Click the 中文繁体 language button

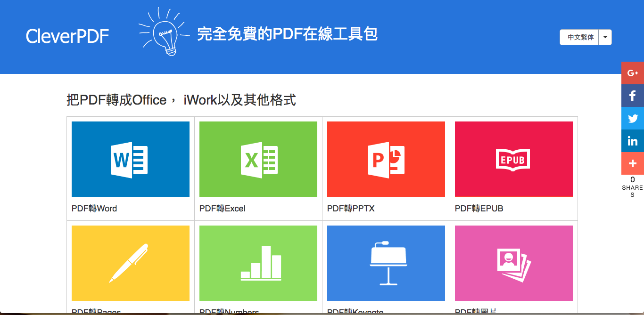click(579, 37)
